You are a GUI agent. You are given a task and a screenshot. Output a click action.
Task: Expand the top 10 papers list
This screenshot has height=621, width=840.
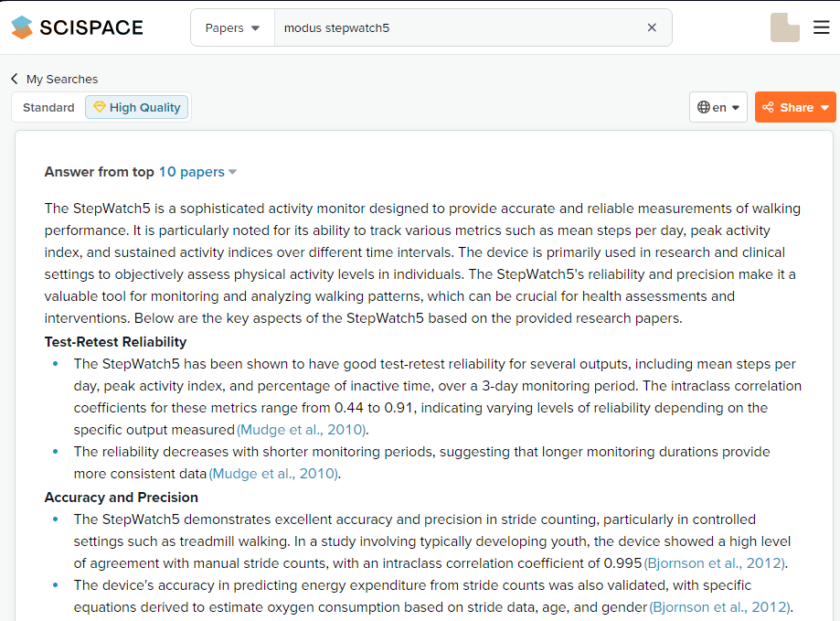click(197, 172)
